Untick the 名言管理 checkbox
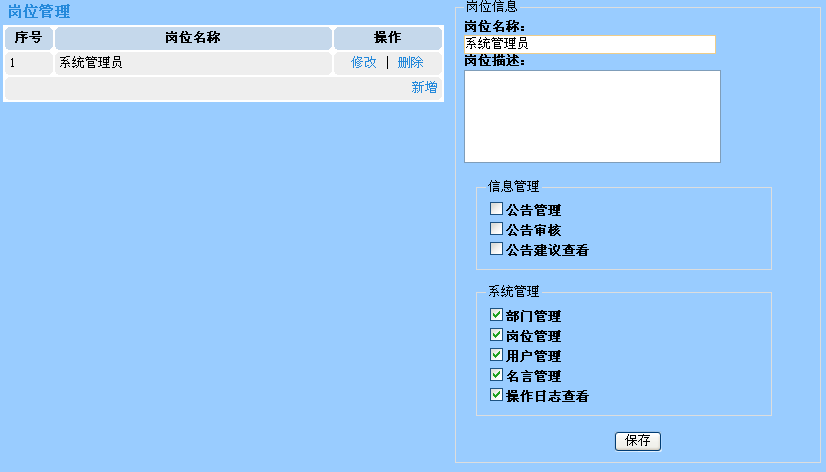 pyautogui.click(x=496, y=375)
